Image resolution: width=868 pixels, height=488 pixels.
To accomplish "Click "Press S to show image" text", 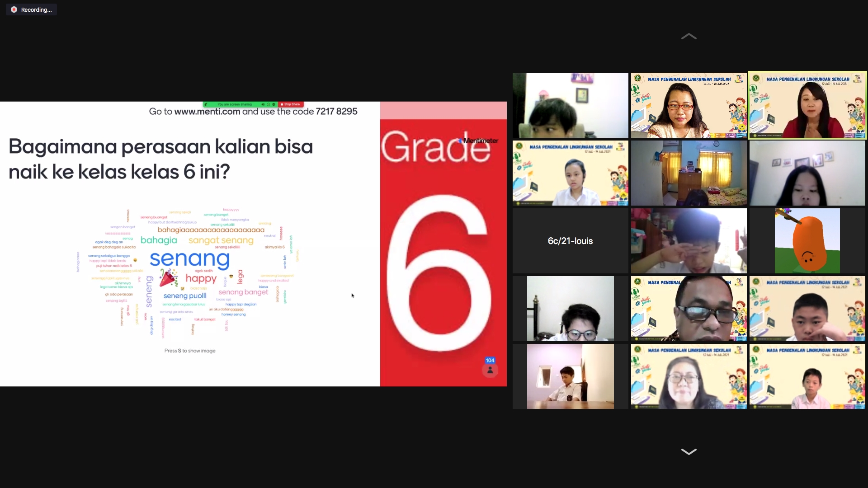I will coord(190,351).
